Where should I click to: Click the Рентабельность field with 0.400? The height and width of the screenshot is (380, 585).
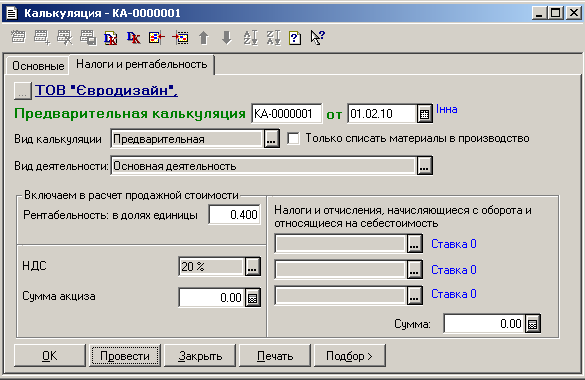[x=234, y=215]
